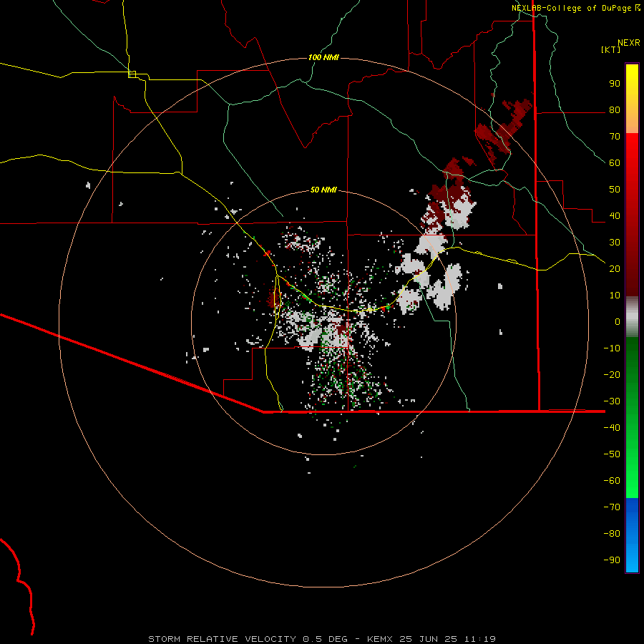Click the 0 value on velocity scale
Image resolution: width=644 pixels, height=644 pixels.
pyautogui.click(x=618, y=321)
